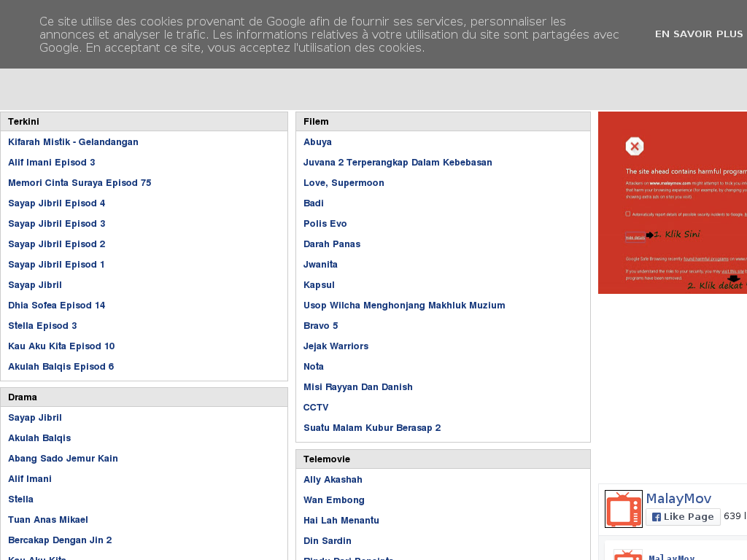Open Stella drama link

click(20, 499)
